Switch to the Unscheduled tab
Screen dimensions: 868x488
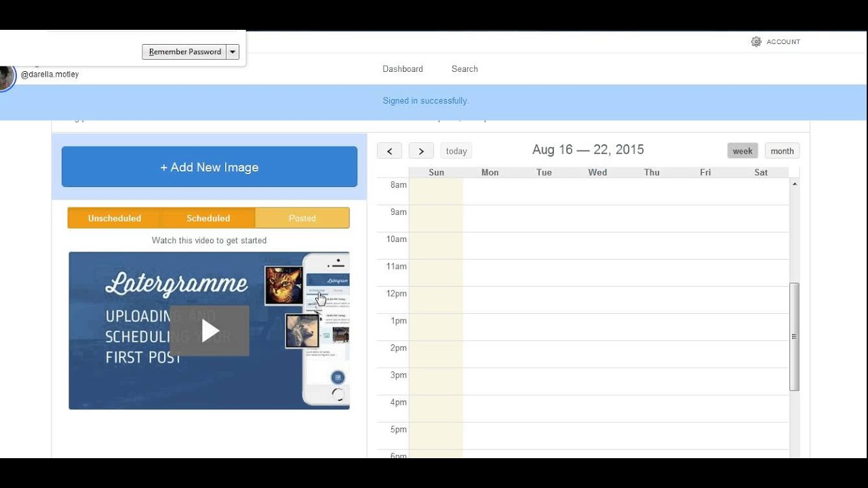pos(115,218)
